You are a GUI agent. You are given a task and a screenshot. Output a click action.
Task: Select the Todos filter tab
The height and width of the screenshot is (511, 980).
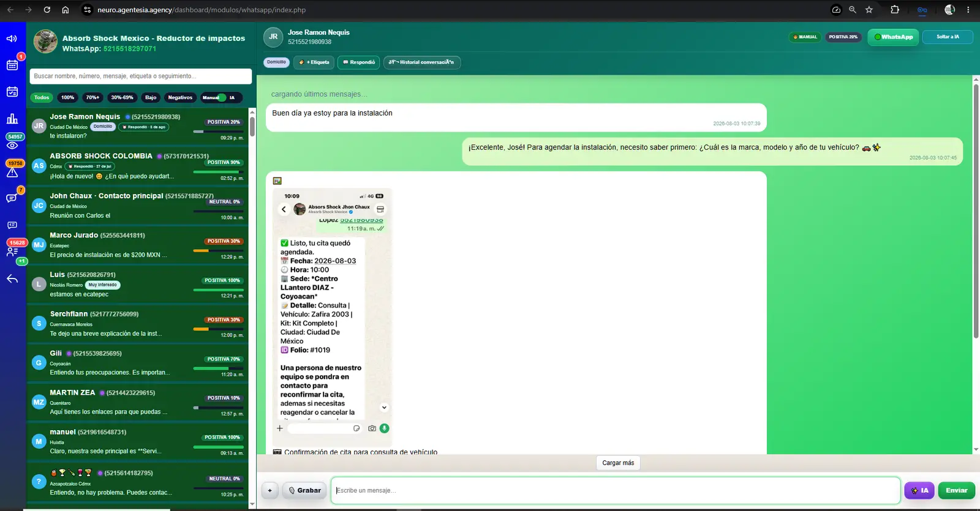point(42,97)
